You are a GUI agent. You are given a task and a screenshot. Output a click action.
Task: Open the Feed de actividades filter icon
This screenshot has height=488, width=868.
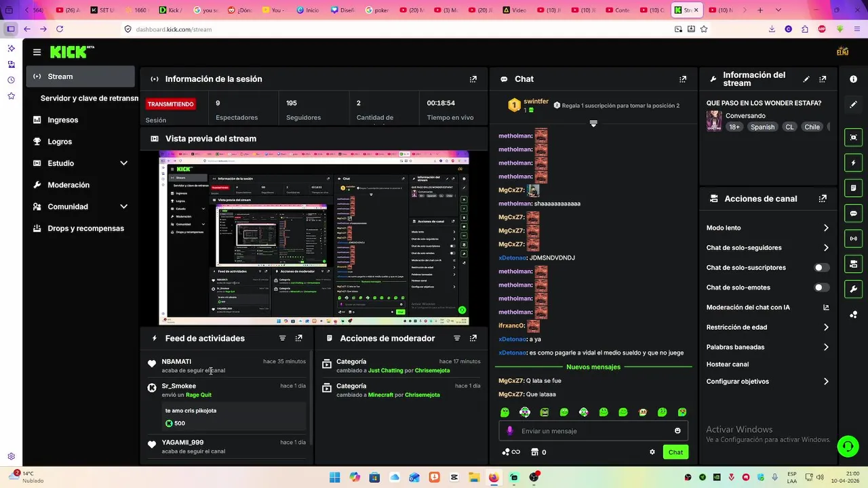(x=283, y=338)
